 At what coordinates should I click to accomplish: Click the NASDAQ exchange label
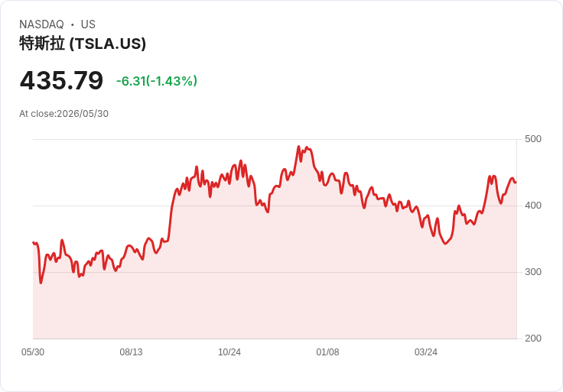click(x=41, y=24)
